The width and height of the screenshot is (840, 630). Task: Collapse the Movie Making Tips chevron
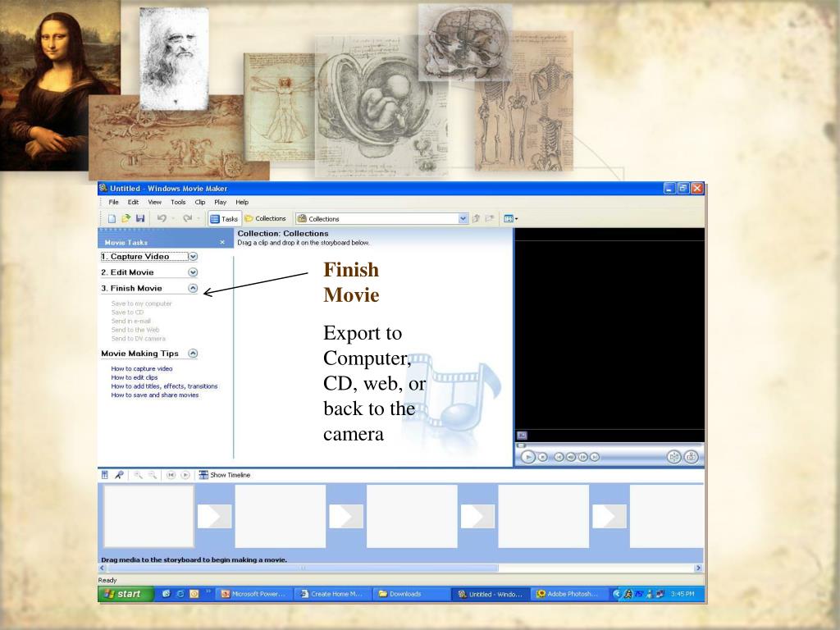click(193, 354)
